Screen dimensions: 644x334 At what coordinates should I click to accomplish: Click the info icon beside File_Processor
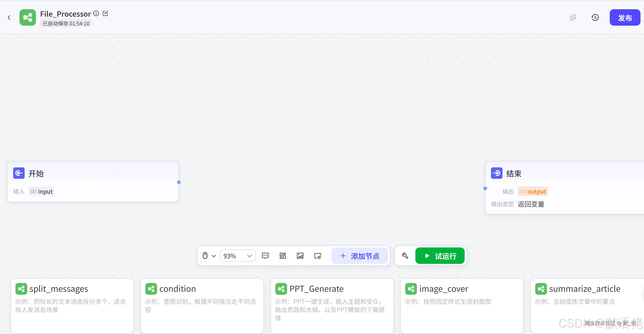pyautogui.click(x=96, y=13)
